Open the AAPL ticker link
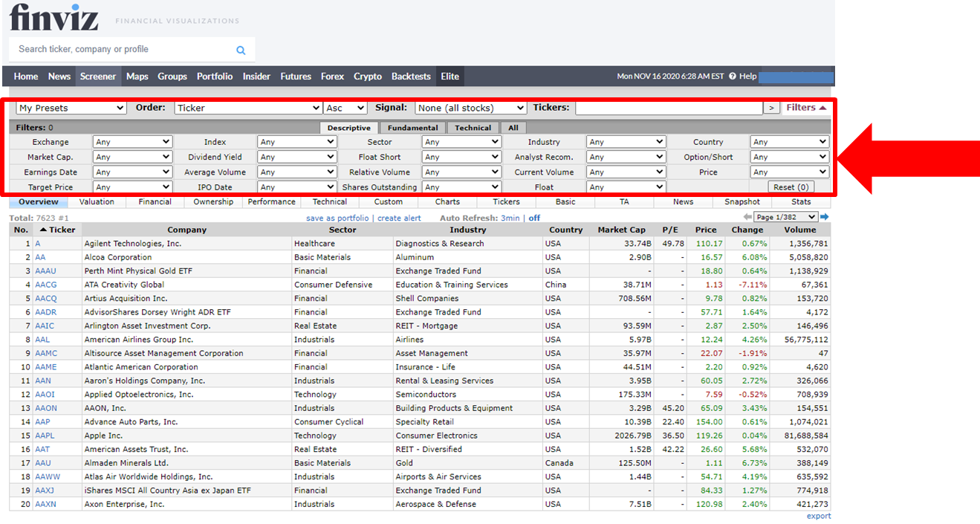Viewport: 980px width, 524px height. (45, 436)
